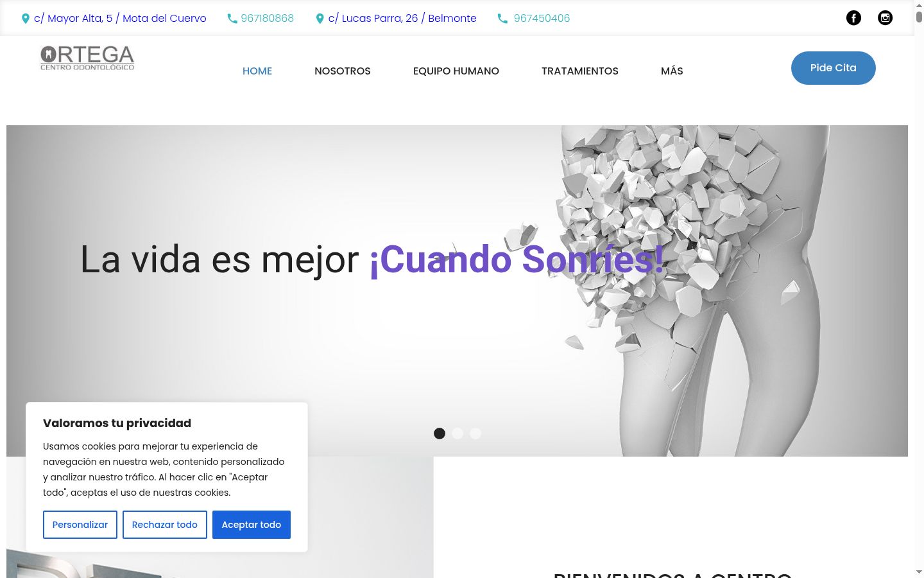Screen dimensions: 924x578
Task: Open the c/ Mayor Alta, 5 address link
Action: [120, 19]
